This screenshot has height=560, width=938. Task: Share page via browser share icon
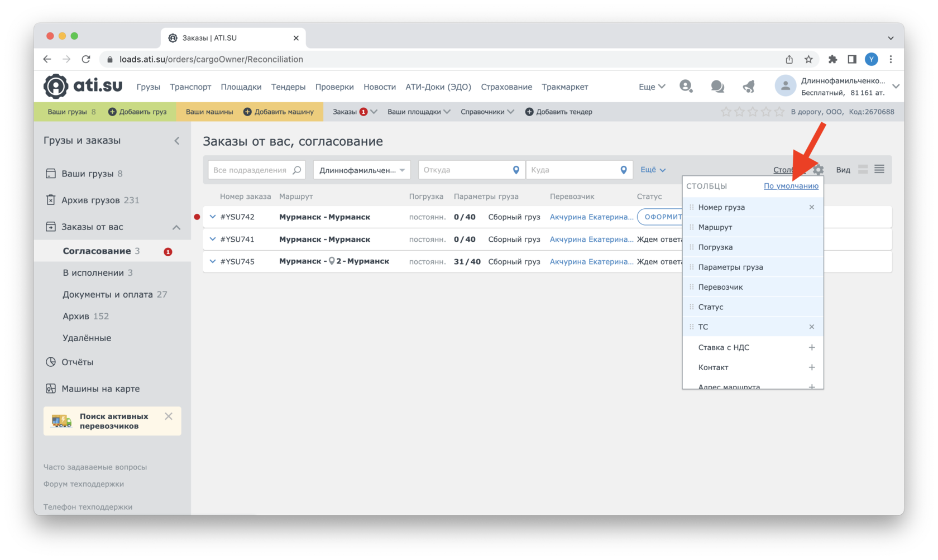click(789, 59)
